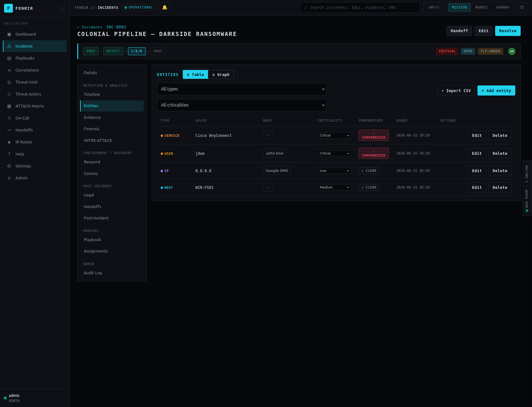Click the ATT&CK Matrix grid icon

[x=9, y=106]
